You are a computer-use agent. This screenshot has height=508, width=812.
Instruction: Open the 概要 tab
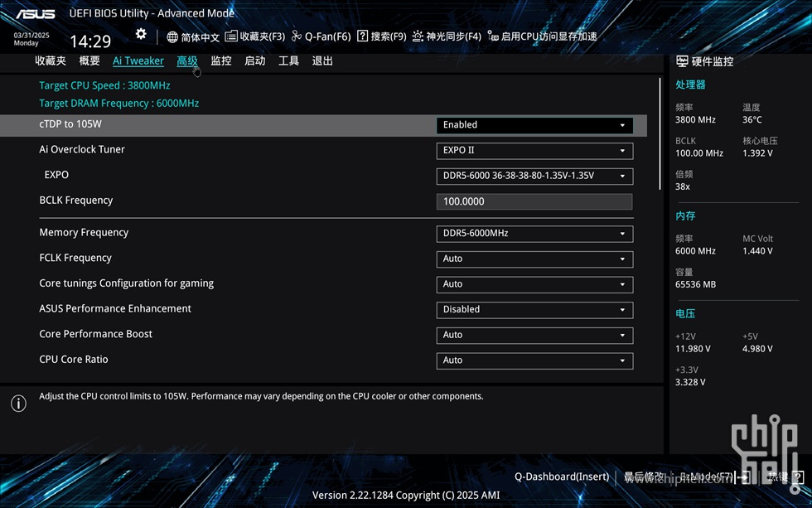tap(89, 60)
